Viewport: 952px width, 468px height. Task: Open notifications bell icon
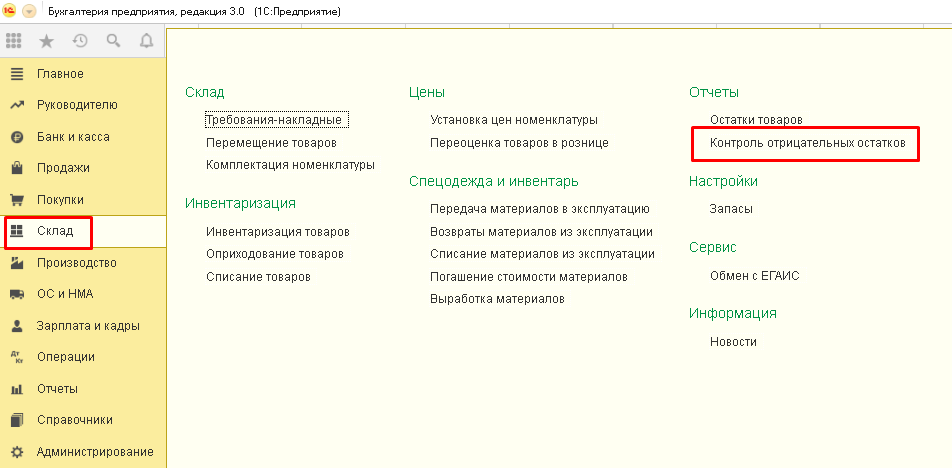(x=146, y=41)
